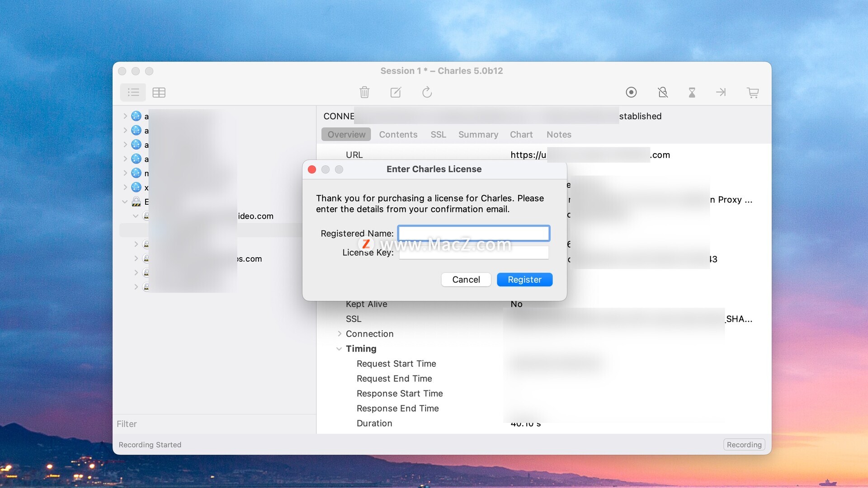
Task: Open the shopping cart purchase icon
Action: tap(753, 93)
